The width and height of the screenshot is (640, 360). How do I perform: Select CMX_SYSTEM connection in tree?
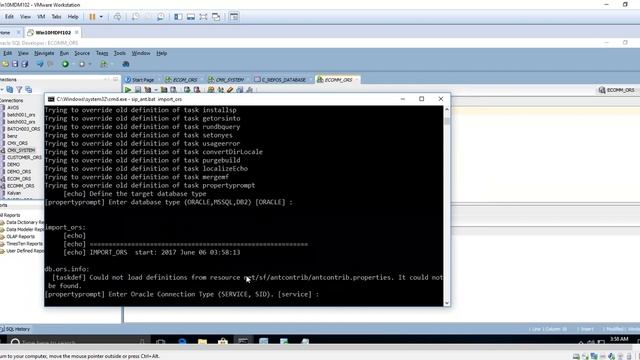pos(21,150)
